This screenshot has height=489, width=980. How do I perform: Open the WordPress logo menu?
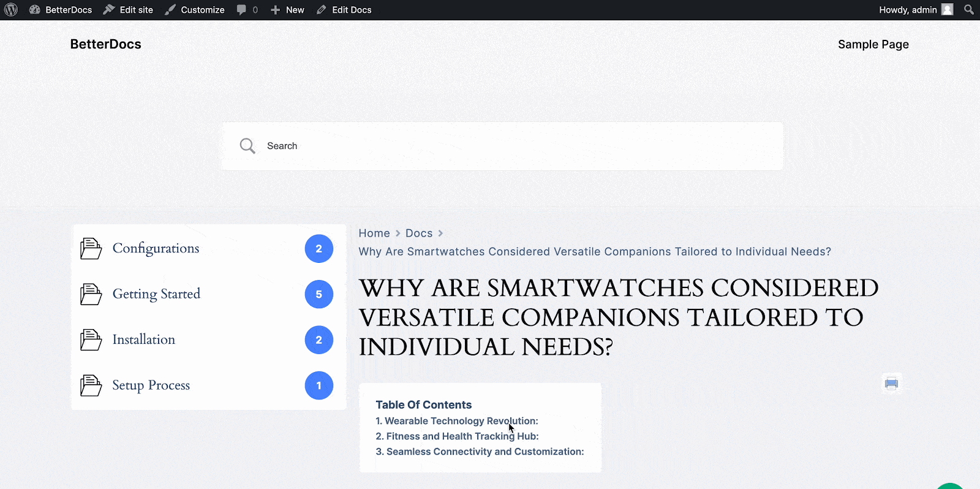(11, 10)
